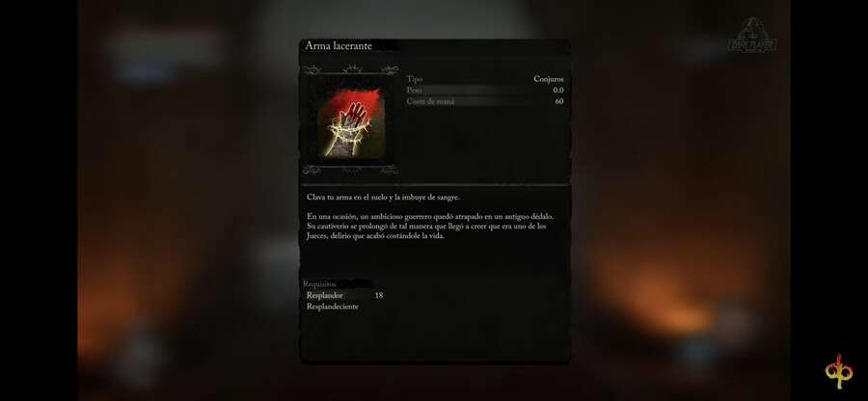Click the 'Clava tu arma' description line

click(x=383, y=197)
